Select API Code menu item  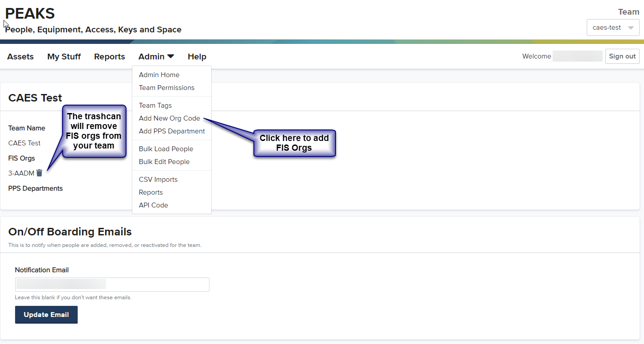pos(153,205)
